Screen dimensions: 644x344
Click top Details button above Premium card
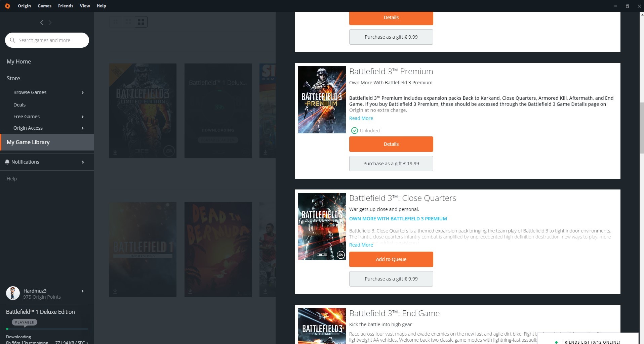[391, 18]
